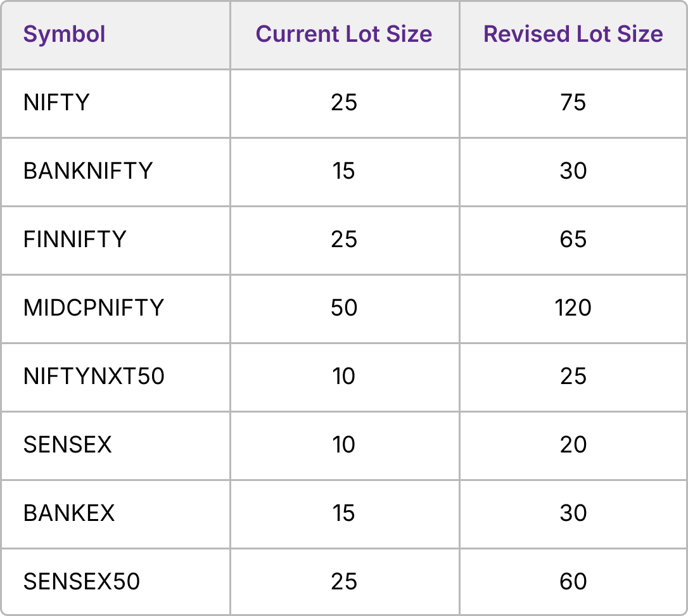Click NIFTY's revised lot size 75
Viewport: 688px width, 616px height.
[573, 103]
